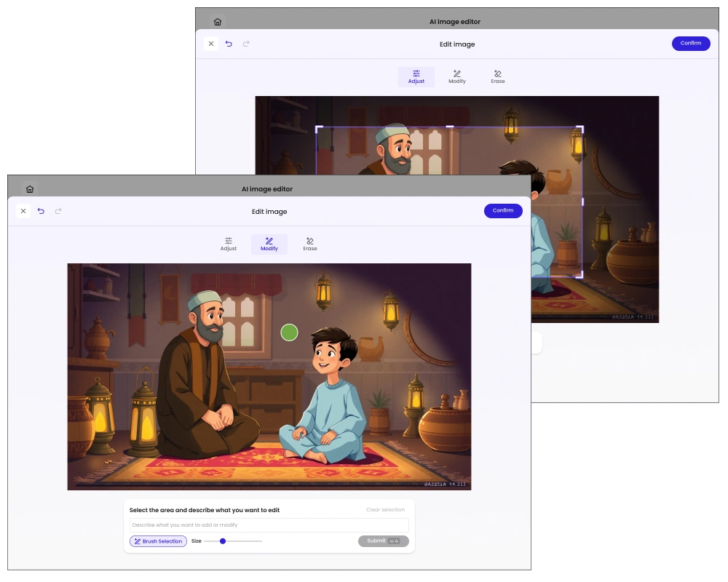Toggle the Brush Selection tool
728x582 pixels.
(158, 541)
